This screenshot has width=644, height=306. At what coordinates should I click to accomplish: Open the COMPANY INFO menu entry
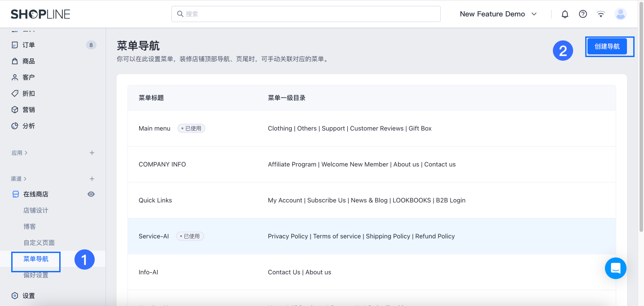(162, 164)
